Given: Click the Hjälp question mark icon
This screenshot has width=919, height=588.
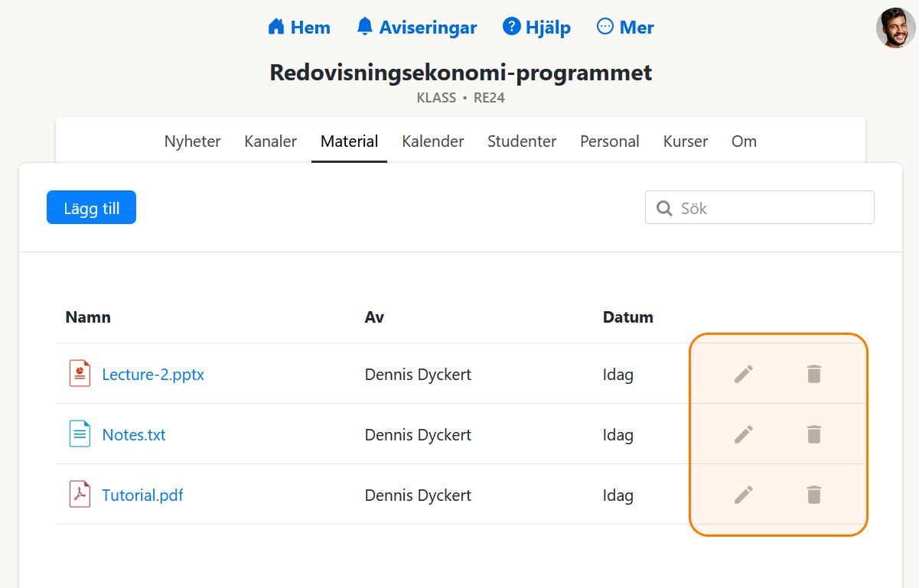Looking at the screenshot, I should [x=510, y=26].
